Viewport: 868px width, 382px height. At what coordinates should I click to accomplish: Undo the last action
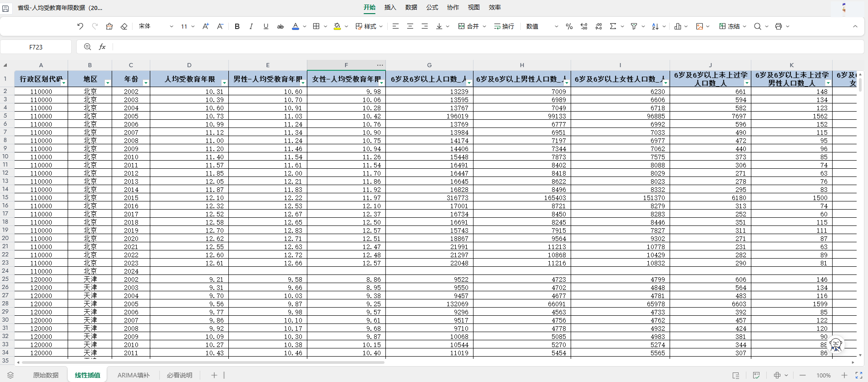coord(80,26)
